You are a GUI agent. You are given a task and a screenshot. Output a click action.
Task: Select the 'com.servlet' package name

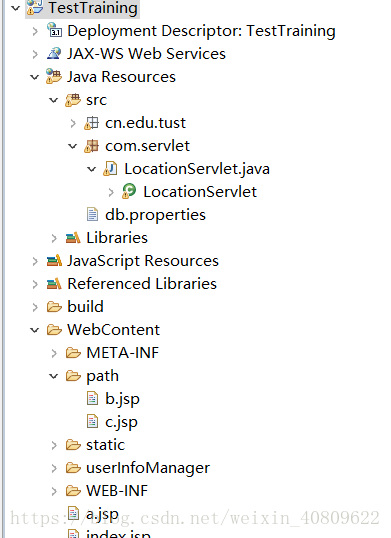[147, 146]
